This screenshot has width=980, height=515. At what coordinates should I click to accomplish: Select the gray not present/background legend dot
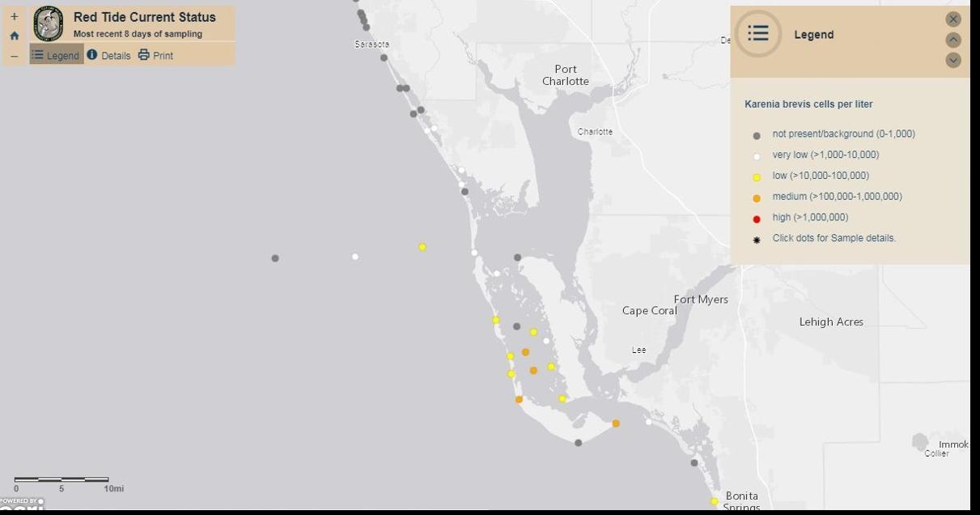(754, 134)
